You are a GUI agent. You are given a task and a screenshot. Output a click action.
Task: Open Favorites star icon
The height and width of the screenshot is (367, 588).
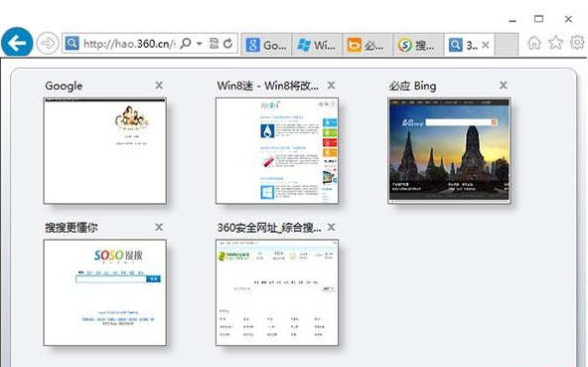(x=556, y=43)
